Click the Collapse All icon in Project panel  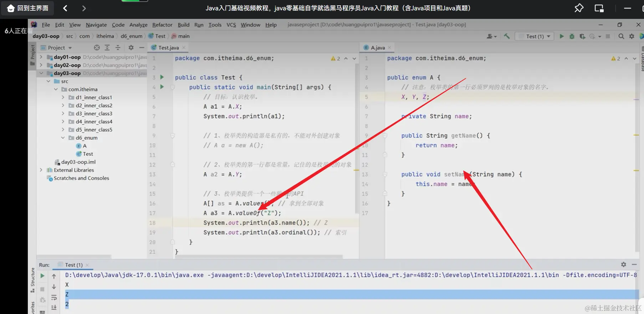point(118,47)
